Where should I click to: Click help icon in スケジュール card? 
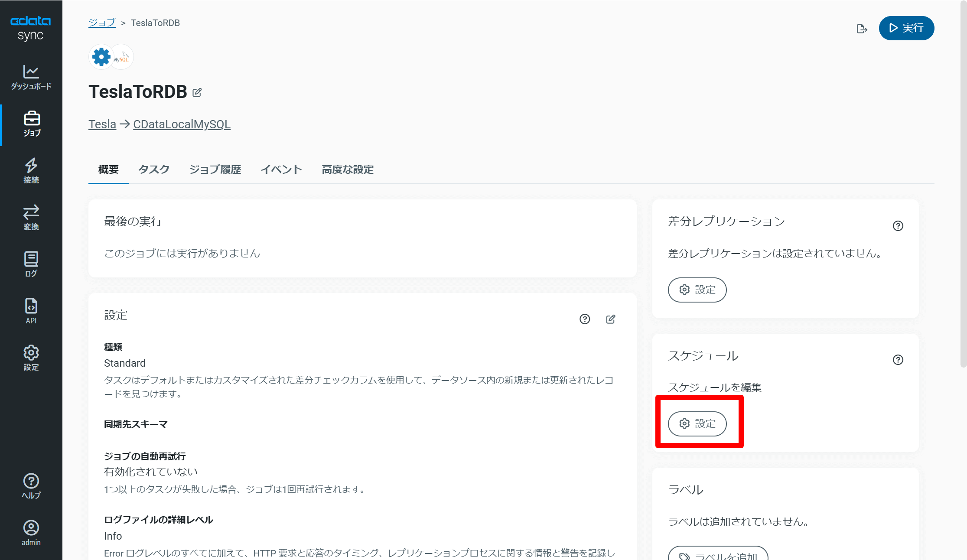click(x=898, y=360)
